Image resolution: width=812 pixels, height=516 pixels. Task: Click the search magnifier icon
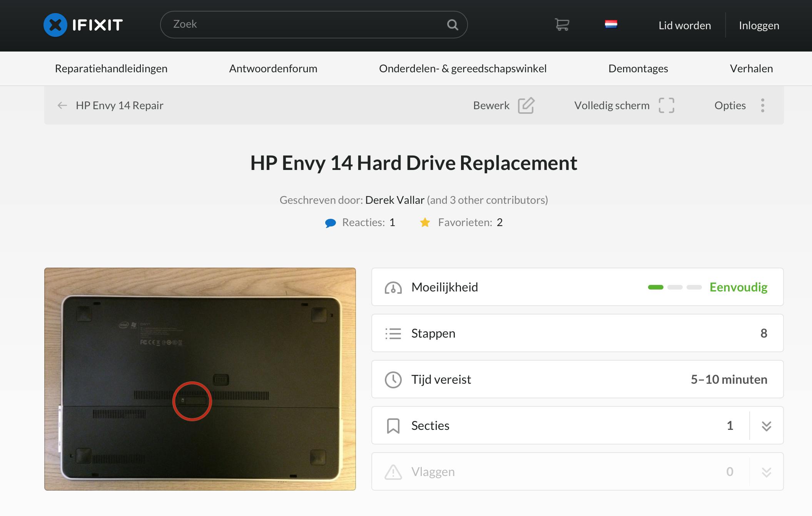[453, 25]
